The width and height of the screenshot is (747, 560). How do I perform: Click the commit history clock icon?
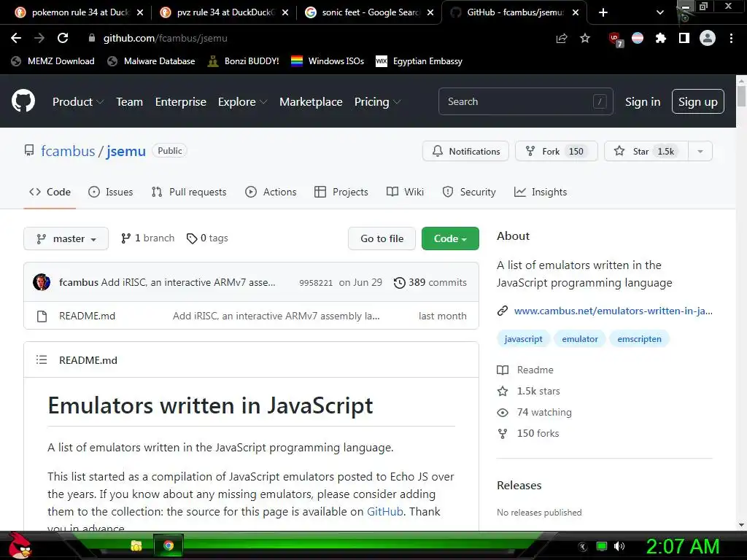pyautogui.click(x=399, y=282)
